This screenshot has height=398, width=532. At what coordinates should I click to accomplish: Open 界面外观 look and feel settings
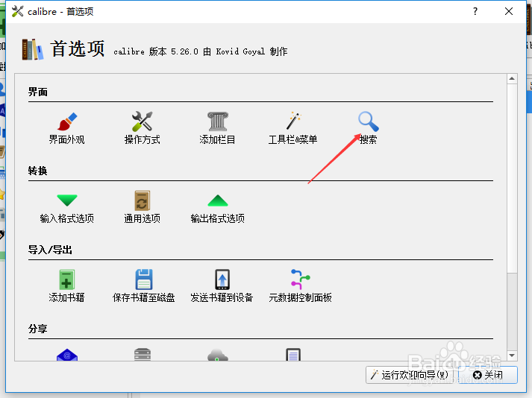(x=67, y=127)
